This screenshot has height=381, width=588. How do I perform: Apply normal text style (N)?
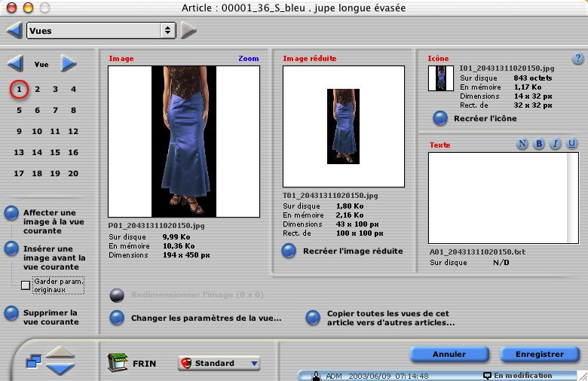pos(522,144)
